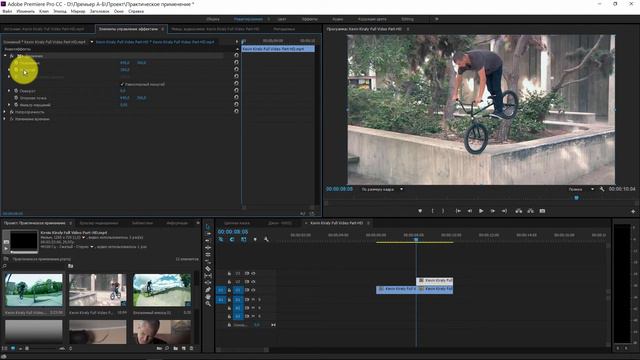Click the Mark Out bracket button

pos(443,211)
